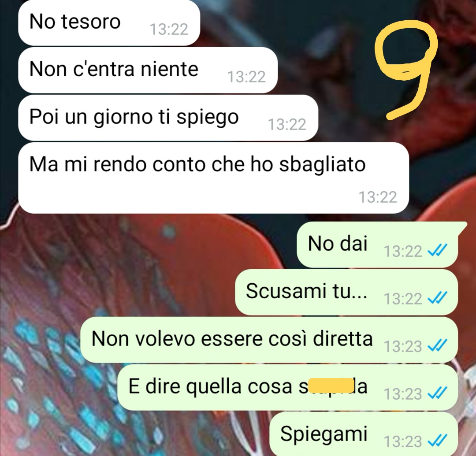
Task: Click the 13:22 timestamp under 'ho sbagliato'
Action: point(378,197)
